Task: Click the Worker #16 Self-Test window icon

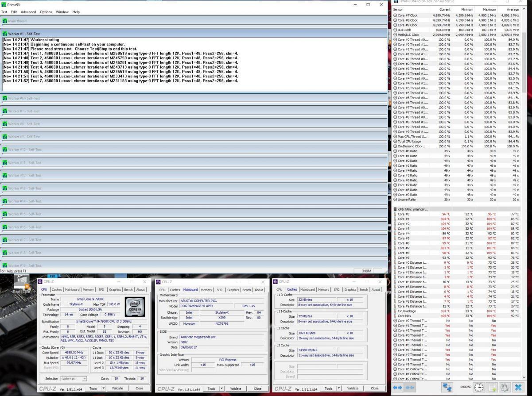Action: (5, 227)
